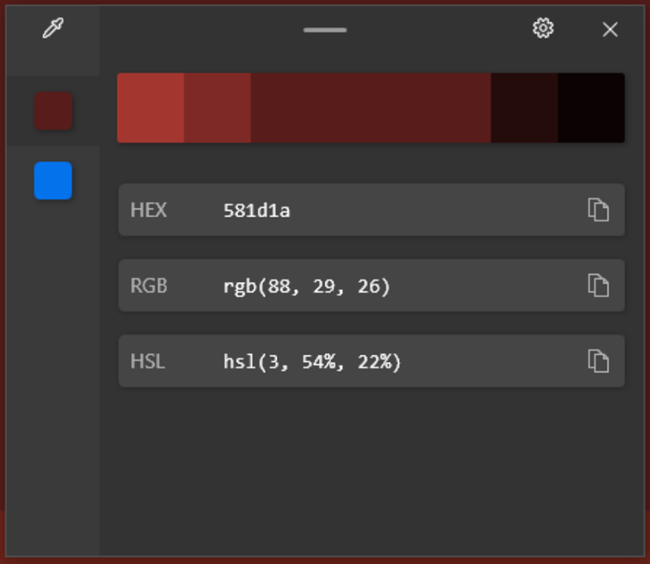Click the HEX format label
Image resolution: width=650 pixels, height=564 pixels.
[149, 210]
